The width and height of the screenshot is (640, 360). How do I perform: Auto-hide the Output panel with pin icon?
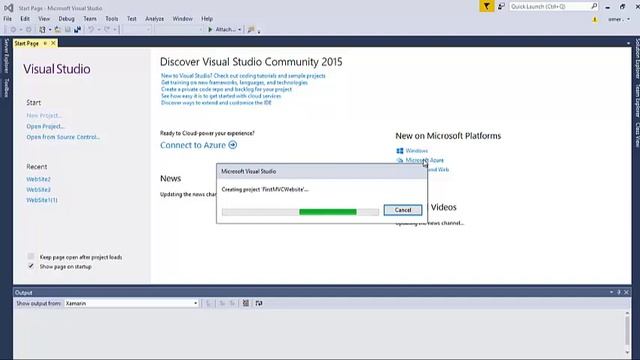[x=619, y=292]
